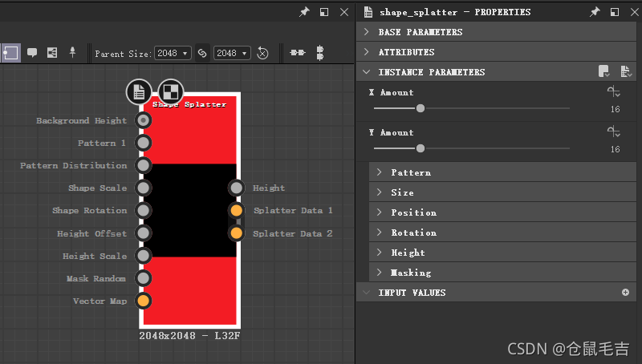Click the Background Height input connector
This screenshot has width=642, height=364.
144,120
